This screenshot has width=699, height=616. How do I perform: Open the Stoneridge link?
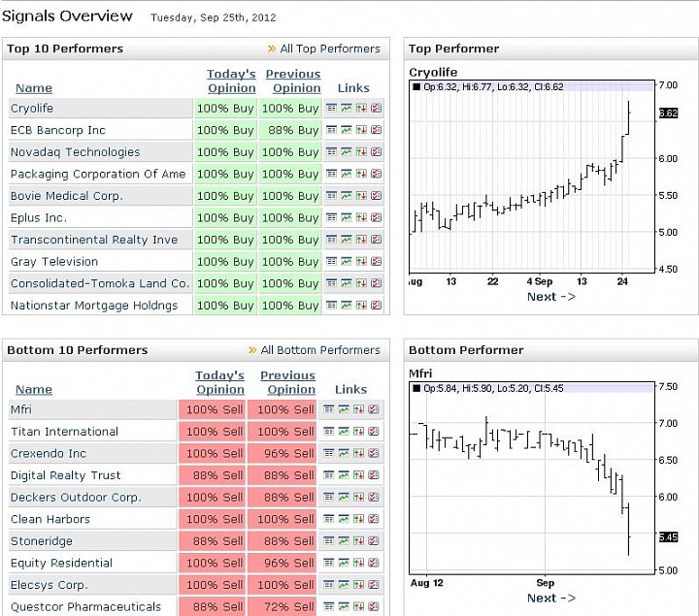(x=42, y=540)
